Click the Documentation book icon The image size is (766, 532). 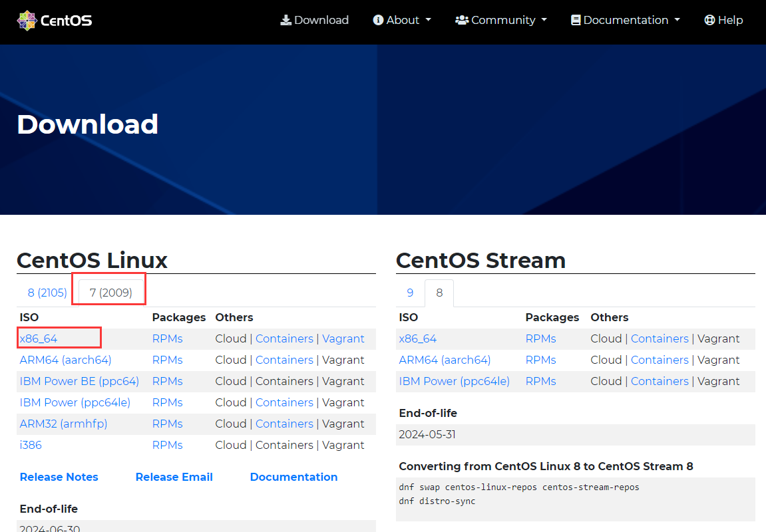(x=576, y=20)
